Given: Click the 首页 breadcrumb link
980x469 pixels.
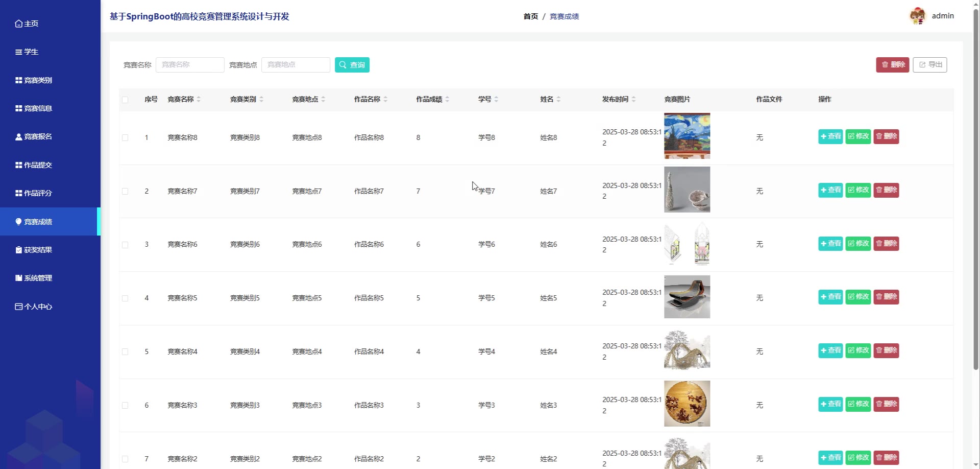Looking at the screenshot, I should tap(531, 16).
